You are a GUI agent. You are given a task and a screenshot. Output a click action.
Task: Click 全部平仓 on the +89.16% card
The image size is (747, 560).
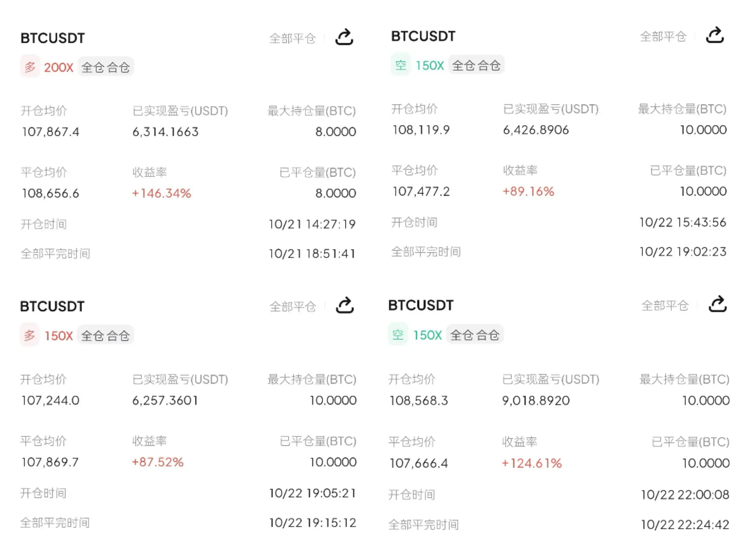pyautogui.click(x=663, y=37)
